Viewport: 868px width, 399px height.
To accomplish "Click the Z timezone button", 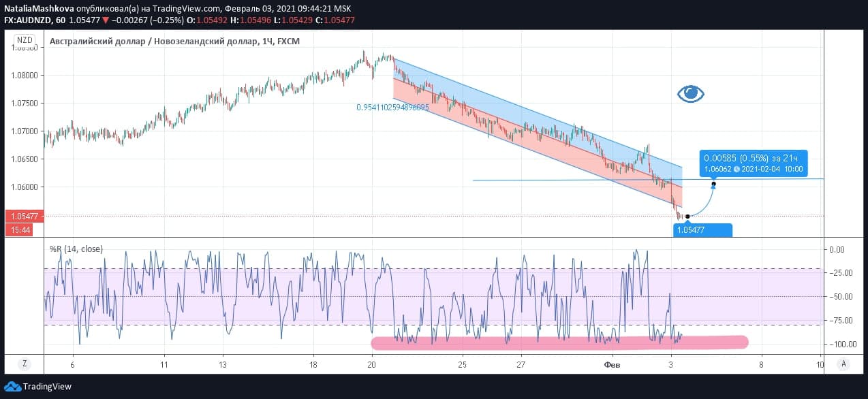I will tap(25, 364).
